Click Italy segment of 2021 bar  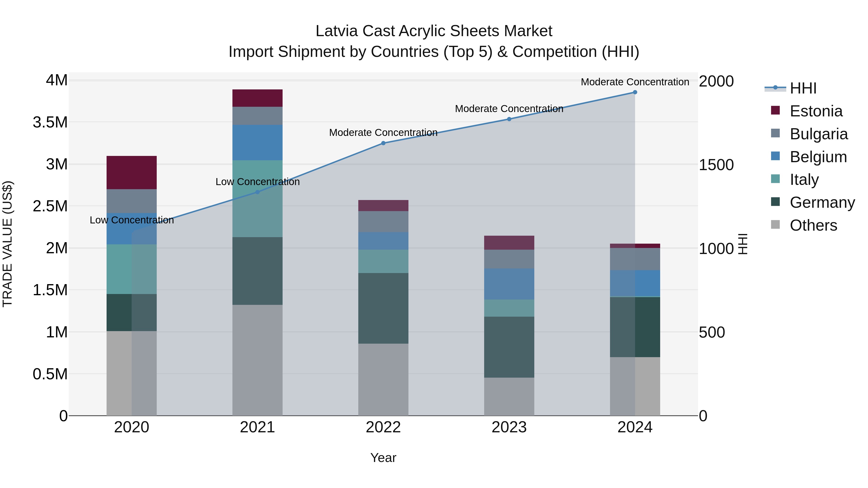258,199
